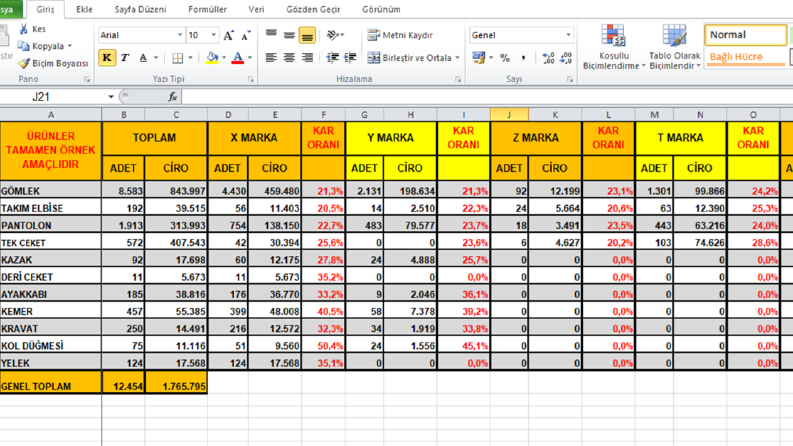This screenshot has width=793, height=446.
Task: Switch to the Veri tab
Action: click(256, 9)
